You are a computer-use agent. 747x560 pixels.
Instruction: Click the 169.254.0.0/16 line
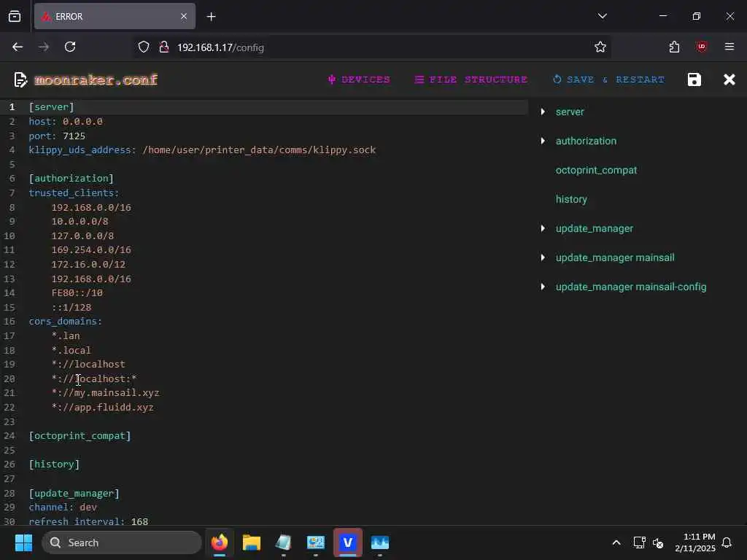coord(91,250)
